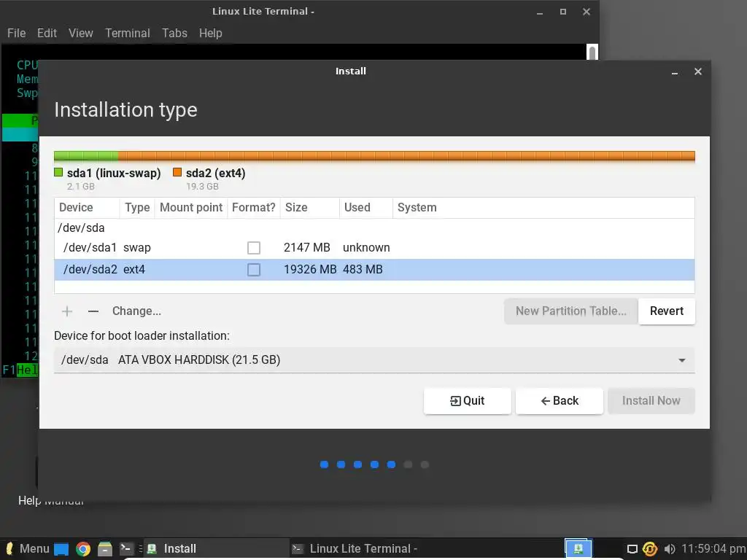Select the /dev/sda2 ext4 row
Viewport: 747px width, 560px height.
374,270
